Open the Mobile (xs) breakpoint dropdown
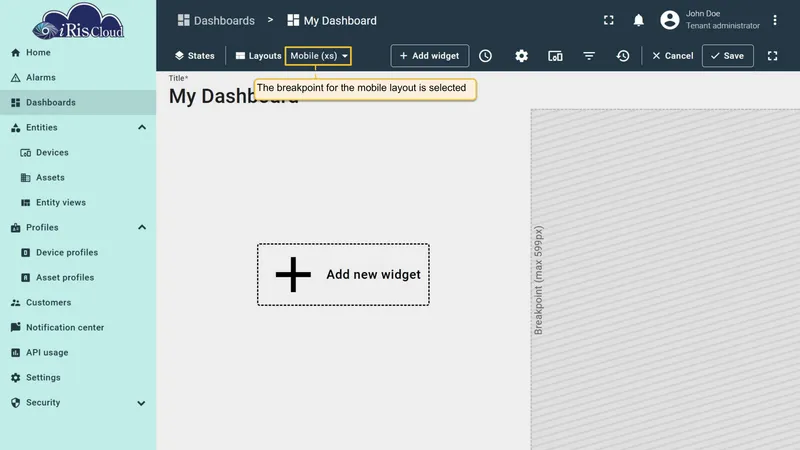Image resolution: width=800 pixels, height=450 pixels. 318,56
